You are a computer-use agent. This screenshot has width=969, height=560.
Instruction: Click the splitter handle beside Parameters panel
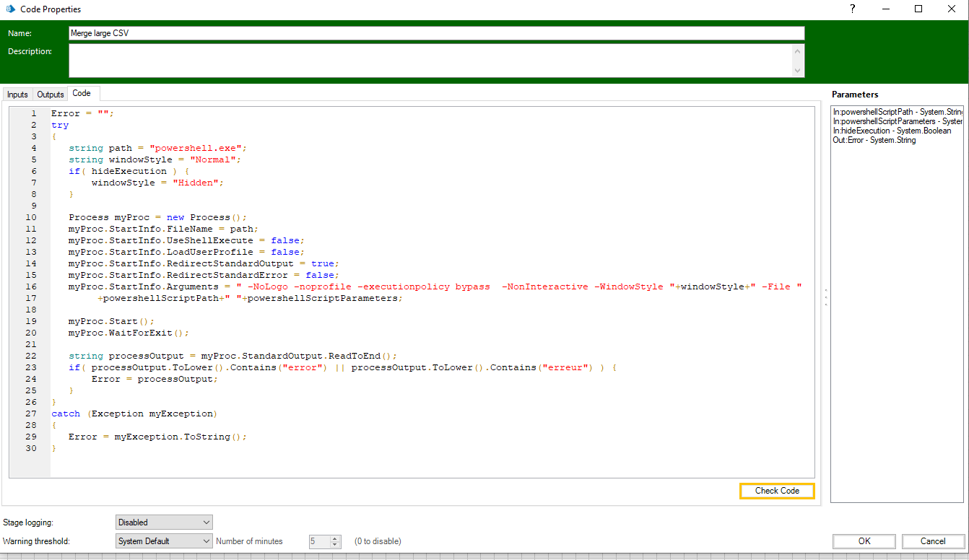pyautogui.click(x=826, y=297)
